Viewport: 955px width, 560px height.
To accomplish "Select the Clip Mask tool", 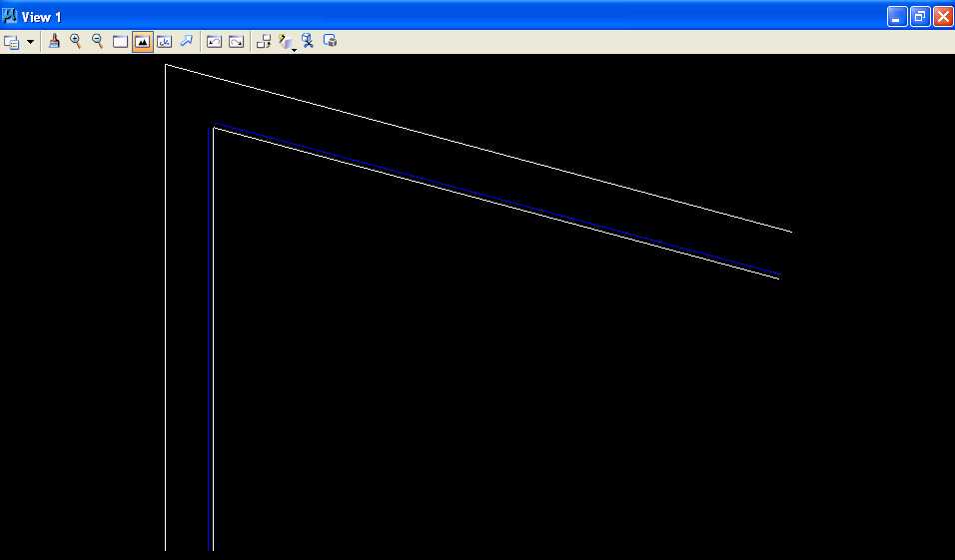I will pyautogui.click(x=330, y=41).
